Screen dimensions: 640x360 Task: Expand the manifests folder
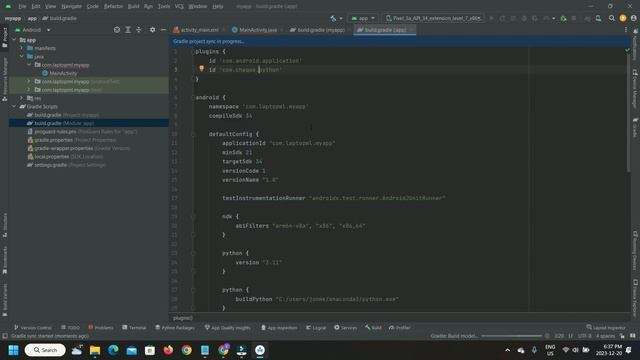(x=22, y=48)
